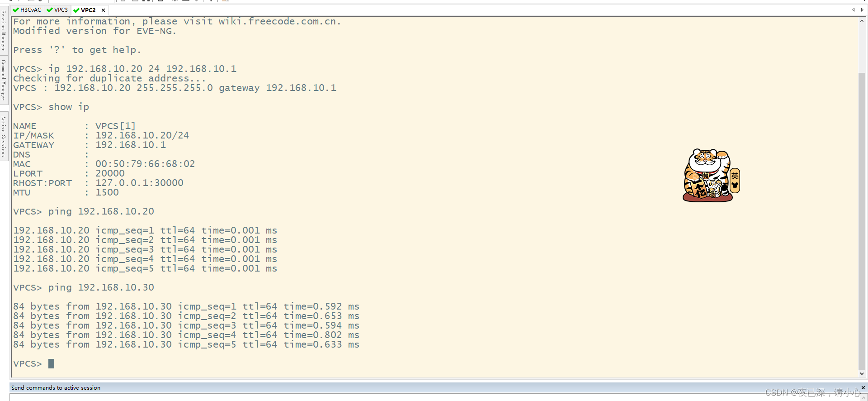Click the Paste toolbar icon
This screenshot has width=868, height=401.
click(x=135, y=1)
